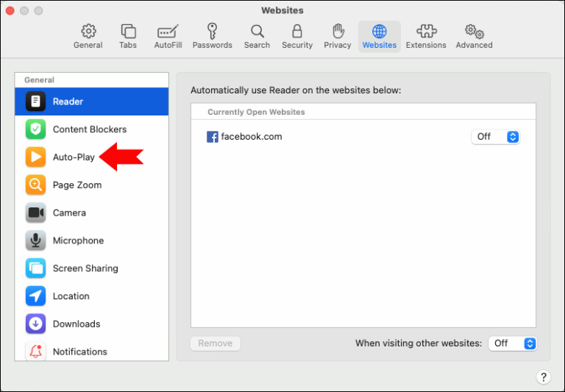Open the Security preferences tab
Image resolution: width=565 pixels, height=392 pixels.
coord(297,36)
